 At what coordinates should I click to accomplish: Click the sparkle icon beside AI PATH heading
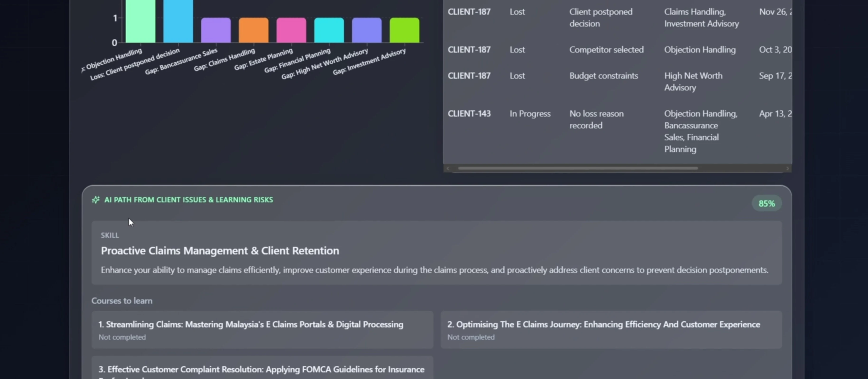96,200
